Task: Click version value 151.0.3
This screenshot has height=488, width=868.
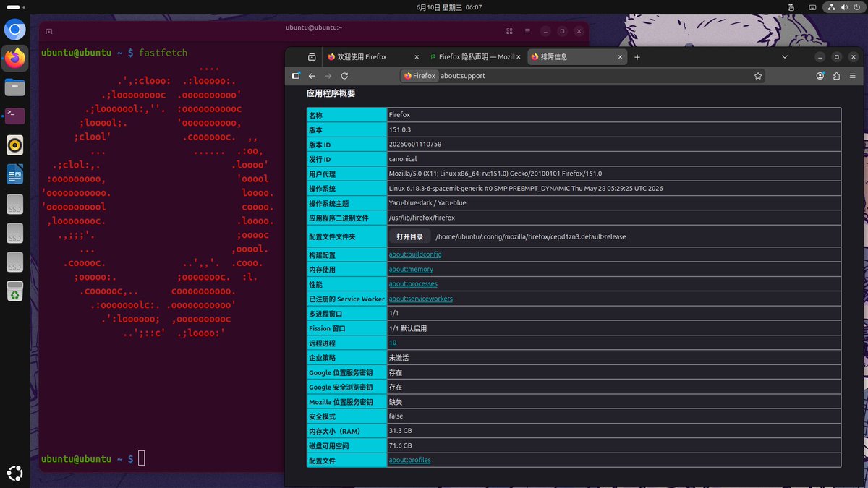Action: 399,129
